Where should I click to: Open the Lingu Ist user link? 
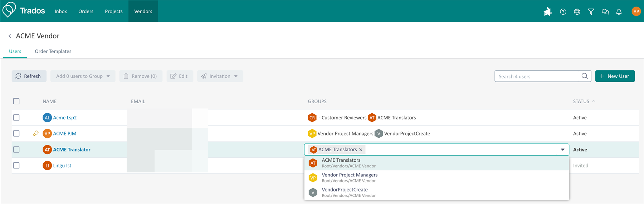click(x=62, y=166)
